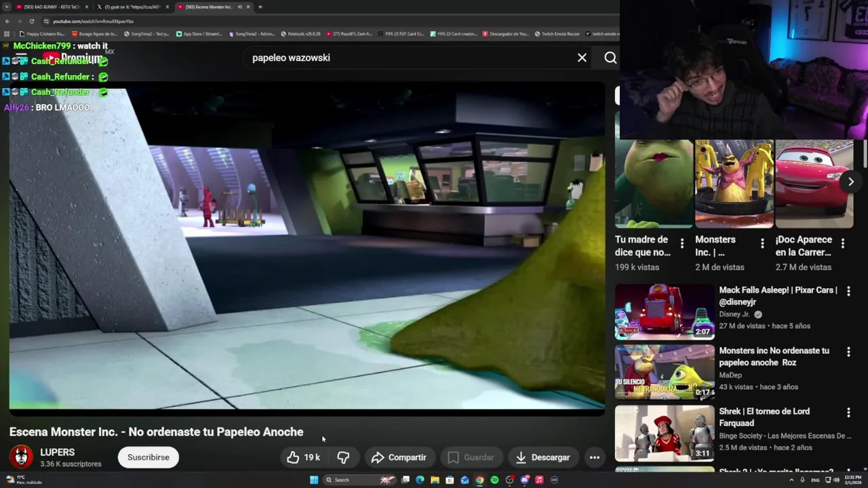Show hidden system tray icons chevron
The width and height of the screenshot is (868, 488).
click(x=791, y=480)
